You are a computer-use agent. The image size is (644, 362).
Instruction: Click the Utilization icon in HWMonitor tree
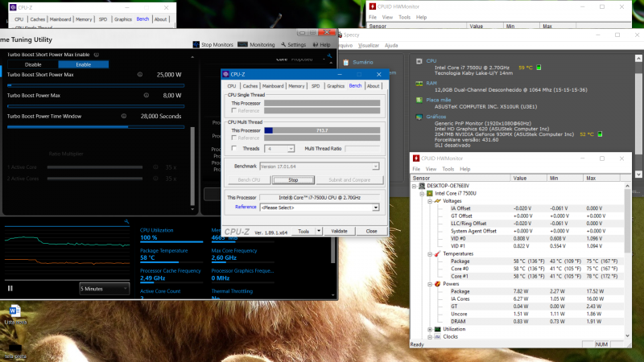coord(437,329)
